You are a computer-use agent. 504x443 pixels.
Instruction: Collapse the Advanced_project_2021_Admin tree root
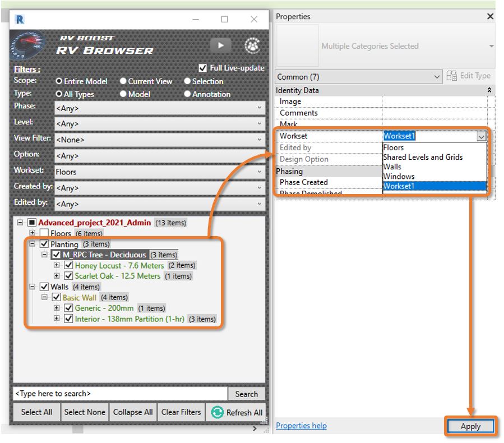coord(20,223)
